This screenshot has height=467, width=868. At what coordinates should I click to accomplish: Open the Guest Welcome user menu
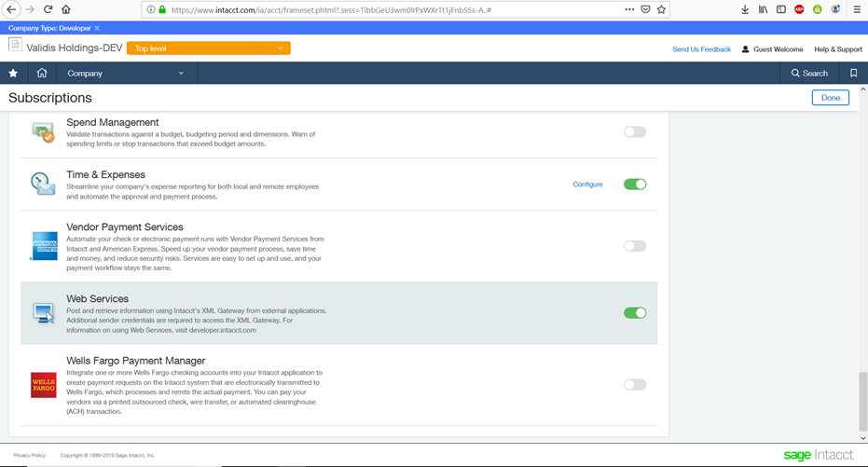pos(772,49)
